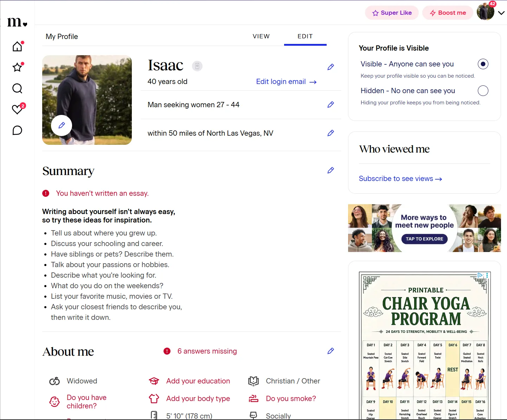Click the Match logo in the sidebar

(x=17, y=22)
